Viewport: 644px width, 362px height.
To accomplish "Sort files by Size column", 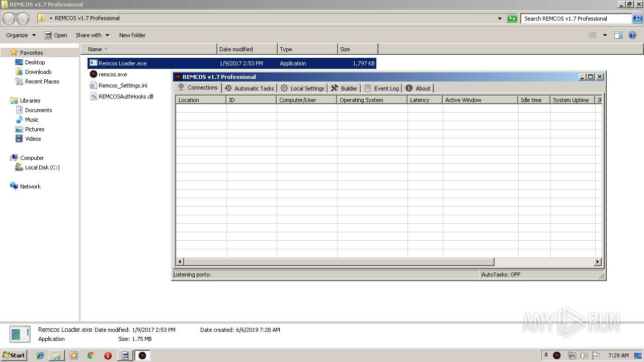I will 358,49.
